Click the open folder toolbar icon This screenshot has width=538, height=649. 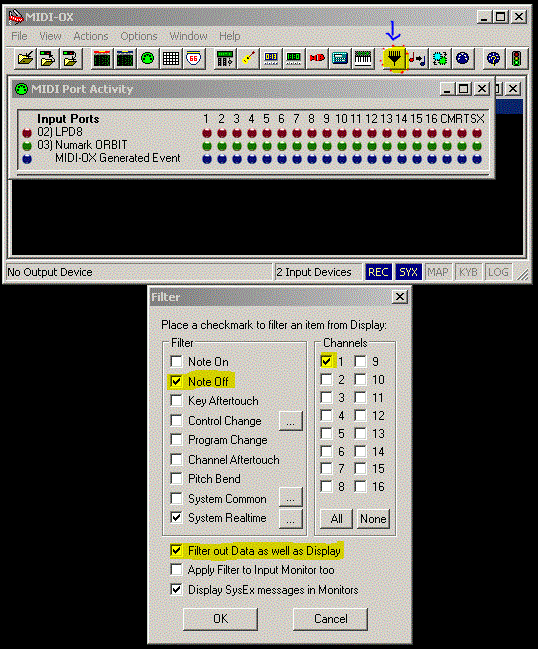click(x=26, y=58)
